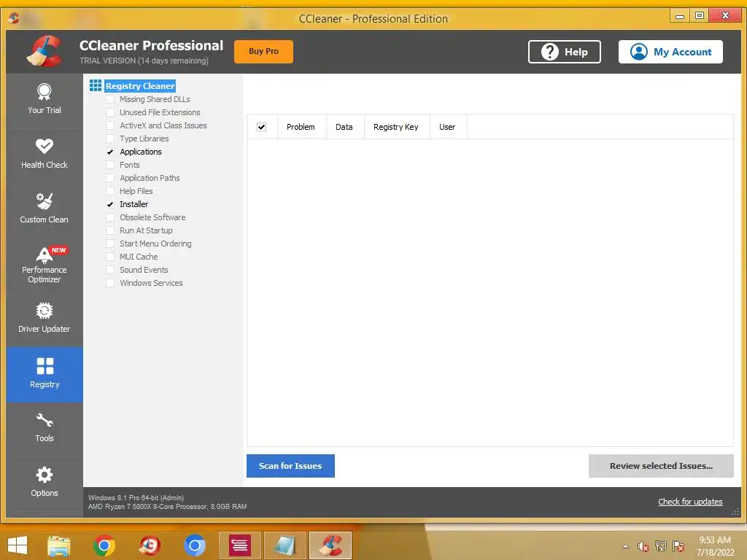Open Action Center flag icon
Viewport: 747px width, 560px height.
[678, 546]
